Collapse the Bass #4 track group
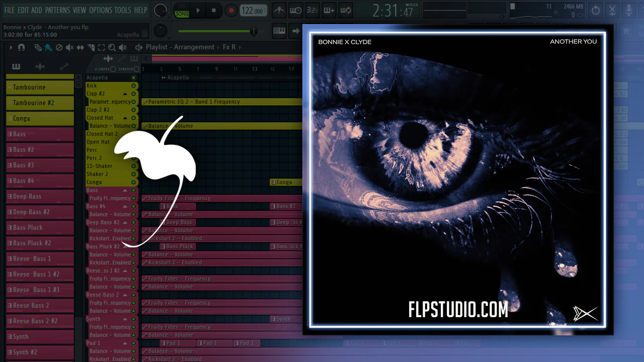Screen dimensions: 644x362 (x=125, y=206)
